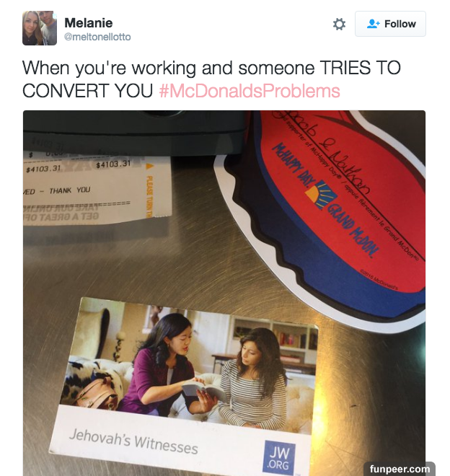Click the blue JW.ORG logo
This screenshot has width=450, height=476.
279,457
